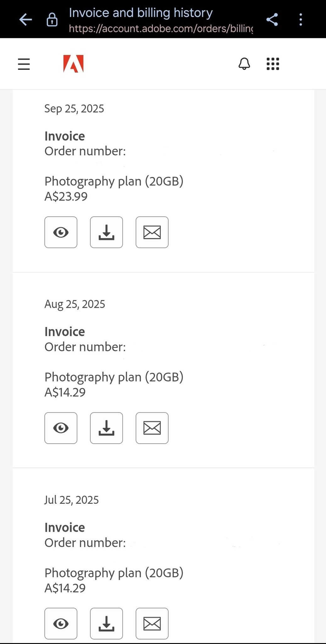View the Jul 25, 2025 invoice
This screenshot has width=326, height=644.
click(x=61, y=624)
